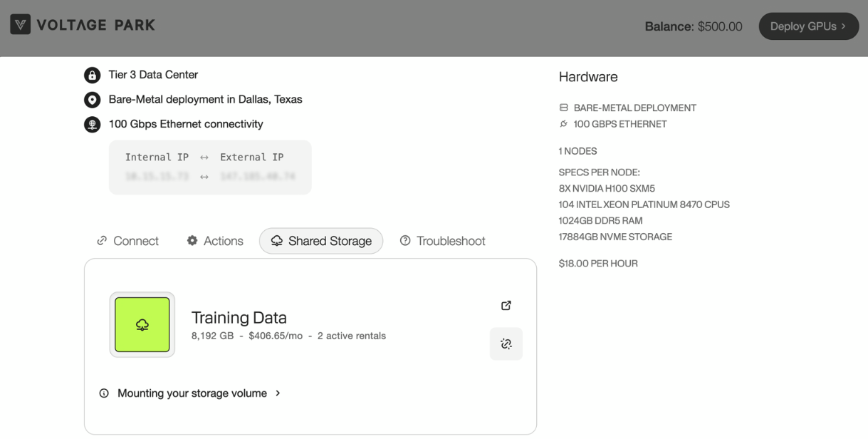Click the info icon beside Mounting your storage

click(x=104, y=393)
